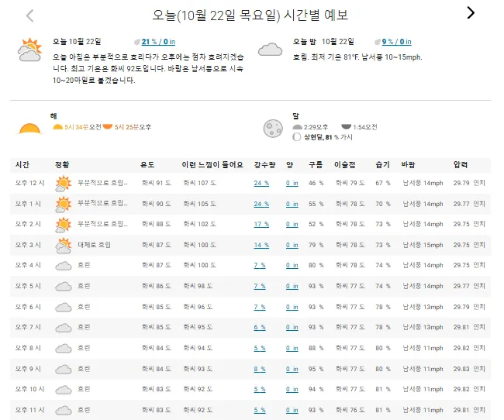Open the 0 in link in 오후 11 시 row
Image resolution: width=504 pixels, height=420 pixels.
(x=292, y=411)
